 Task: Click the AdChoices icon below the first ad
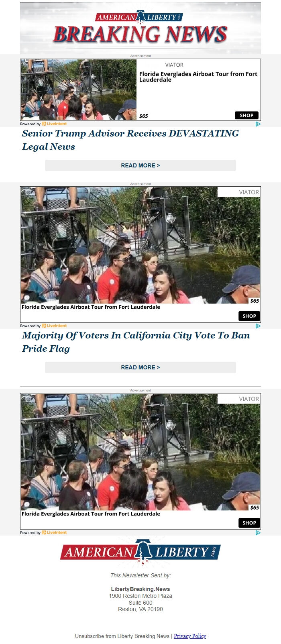point(258,124)
